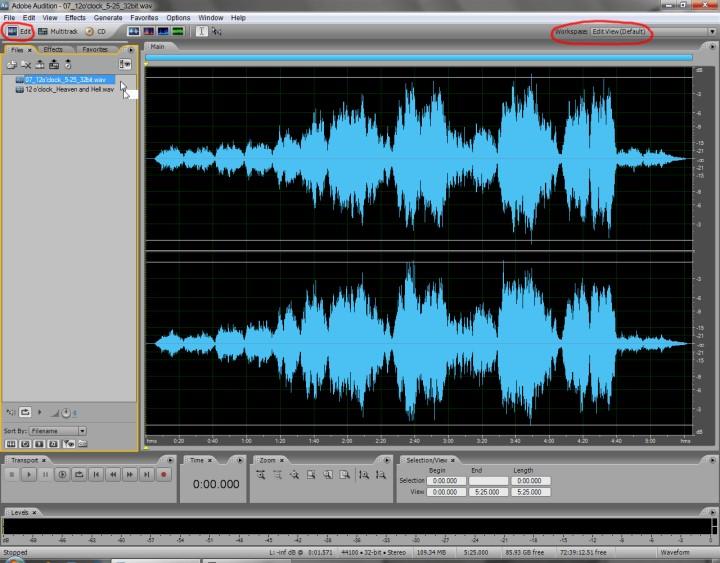Toggle Auto-Play in the Files panel
This screenshot has height=563, width=720.
tap(11, 412)
